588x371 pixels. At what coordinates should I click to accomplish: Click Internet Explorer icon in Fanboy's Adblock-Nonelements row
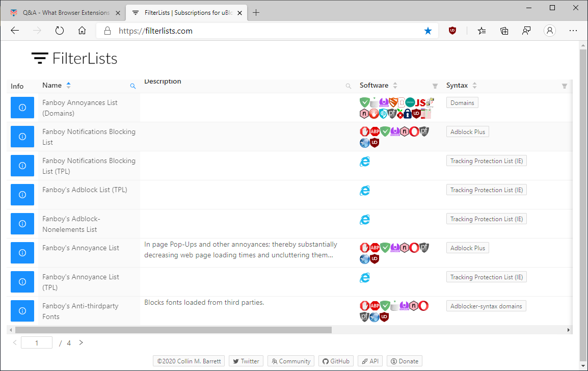(x=364, y=220)
